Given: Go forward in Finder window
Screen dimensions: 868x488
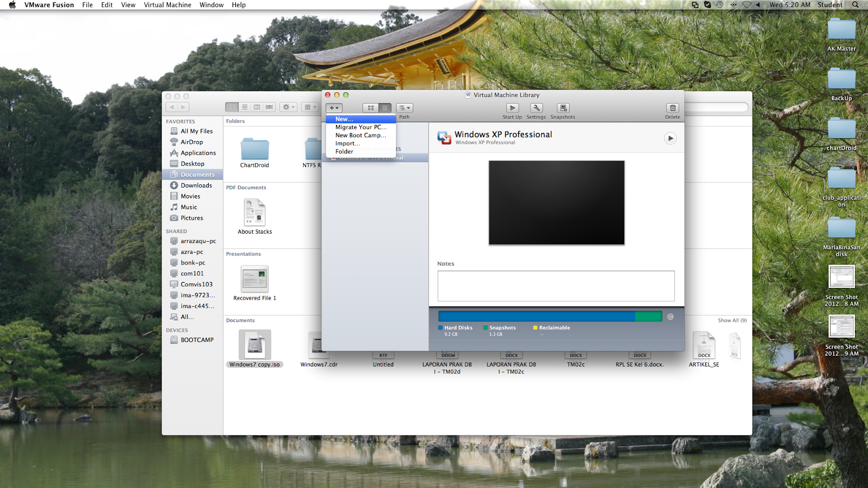Looking at the screenshot, I should 184,107.
